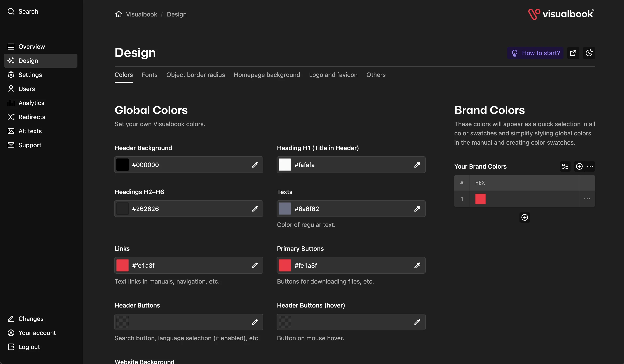Click the Visualbook logo
This screenshot has width=624, height=364.
(561, 14)
